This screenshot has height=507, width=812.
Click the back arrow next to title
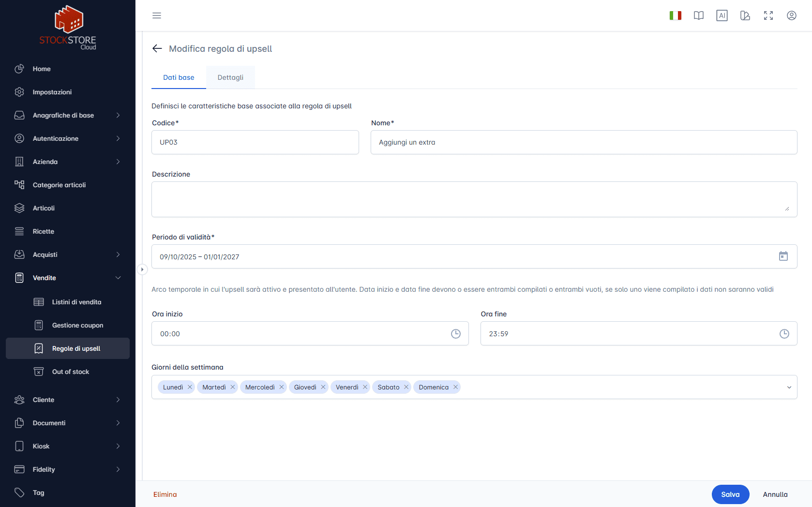157,48
